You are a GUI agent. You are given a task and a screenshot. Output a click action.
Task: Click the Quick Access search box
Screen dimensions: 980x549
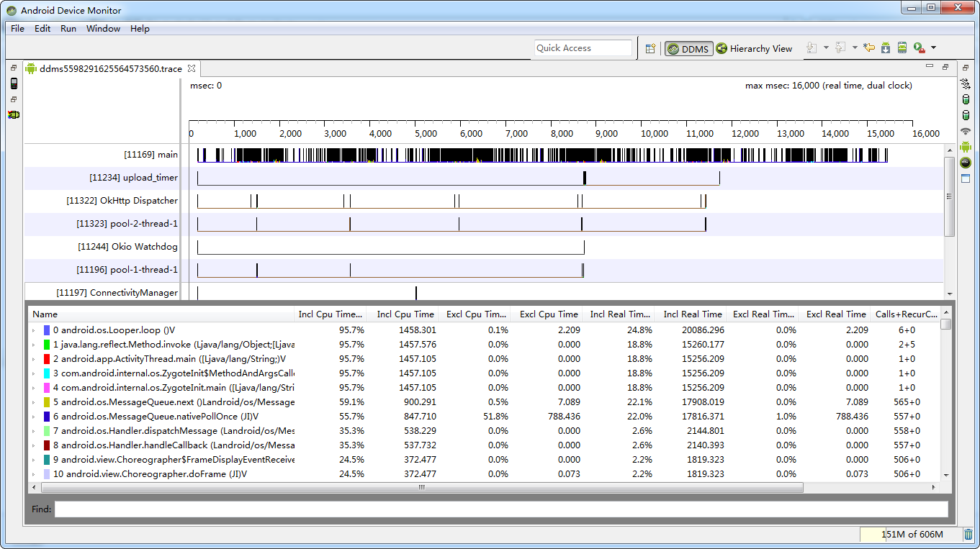point(583,48)
